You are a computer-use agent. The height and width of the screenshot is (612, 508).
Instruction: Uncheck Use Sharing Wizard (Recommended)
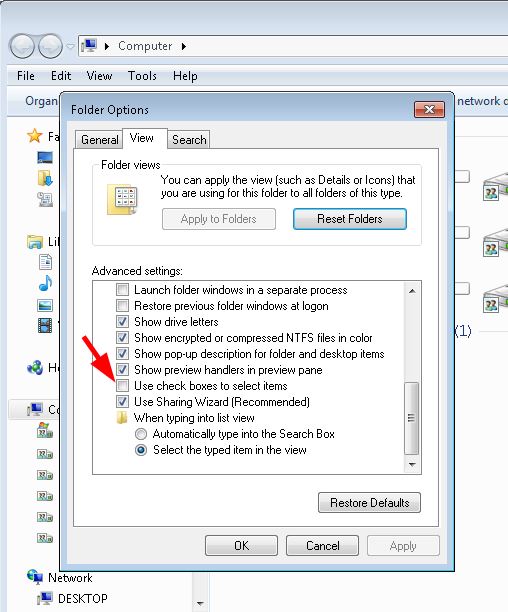point(123,402)
